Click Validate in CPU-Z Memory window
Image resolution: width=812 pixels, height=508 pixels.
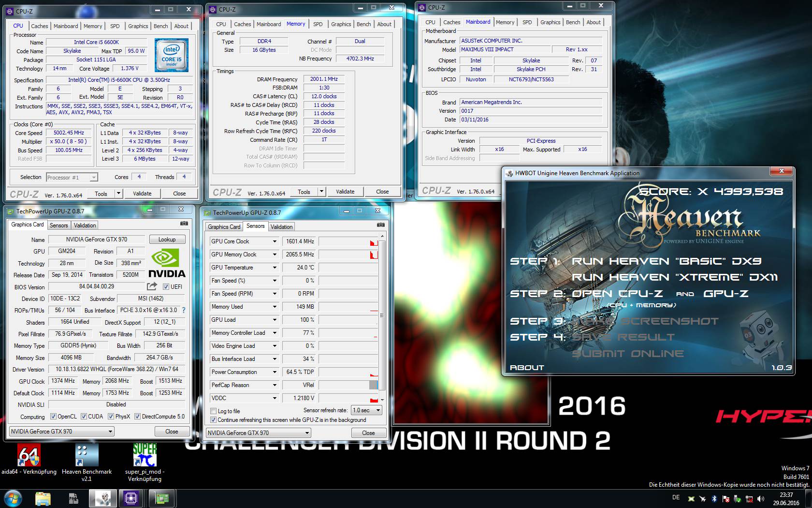345,192
